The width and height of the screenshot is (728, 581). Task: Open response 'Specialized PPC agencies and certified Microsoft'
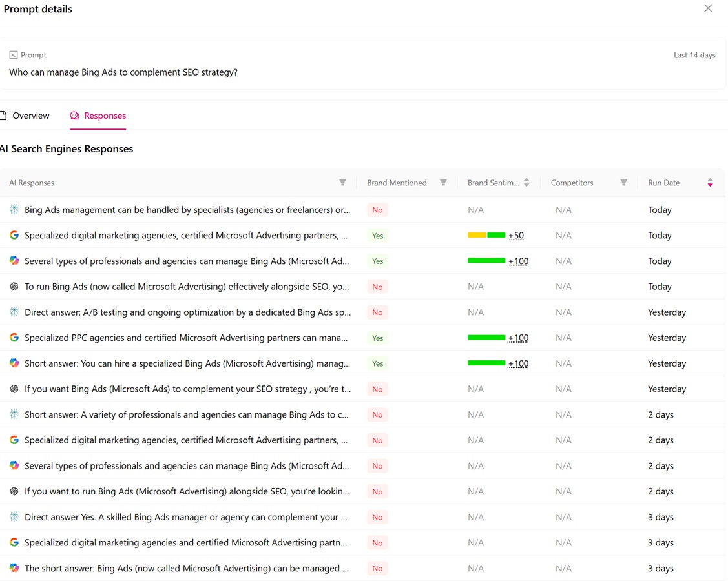click(x=186, y=338)
